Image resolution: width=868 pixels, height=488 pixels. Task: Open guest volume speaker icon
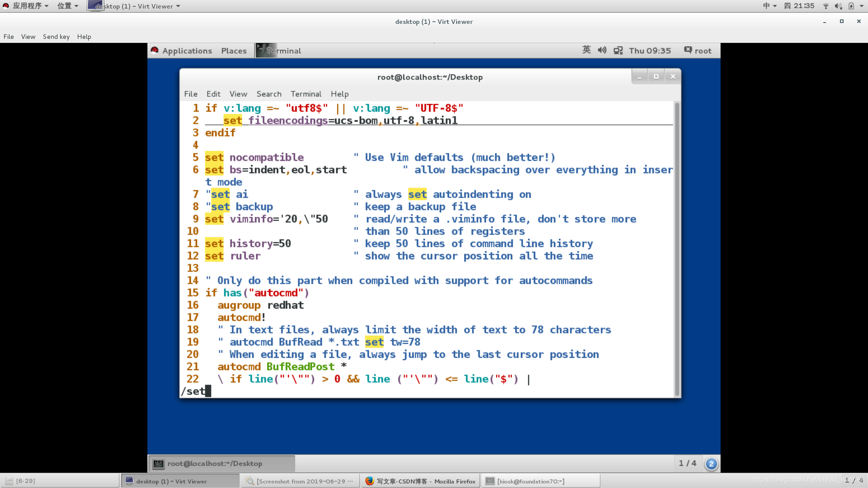602,50
